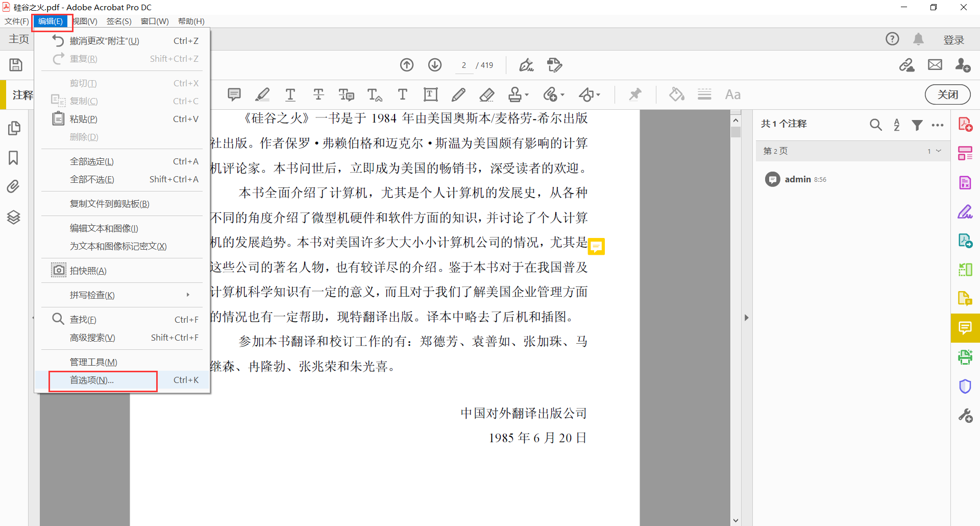Viewport: 980px width, 526px height.
Task: Click the yellow sticky note on page
Action: (596, 246)
